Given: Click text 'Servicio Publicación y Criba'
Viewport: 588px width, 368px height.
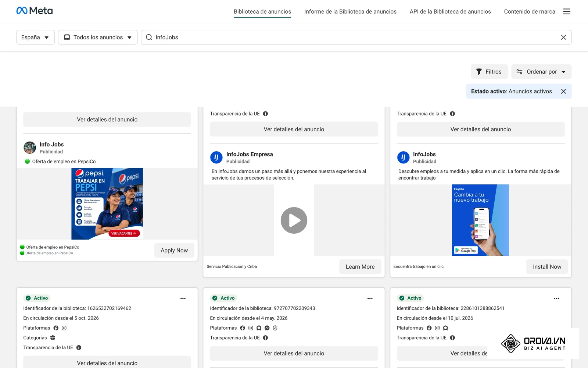Looking at the screenshot, I should pos(232,266).
